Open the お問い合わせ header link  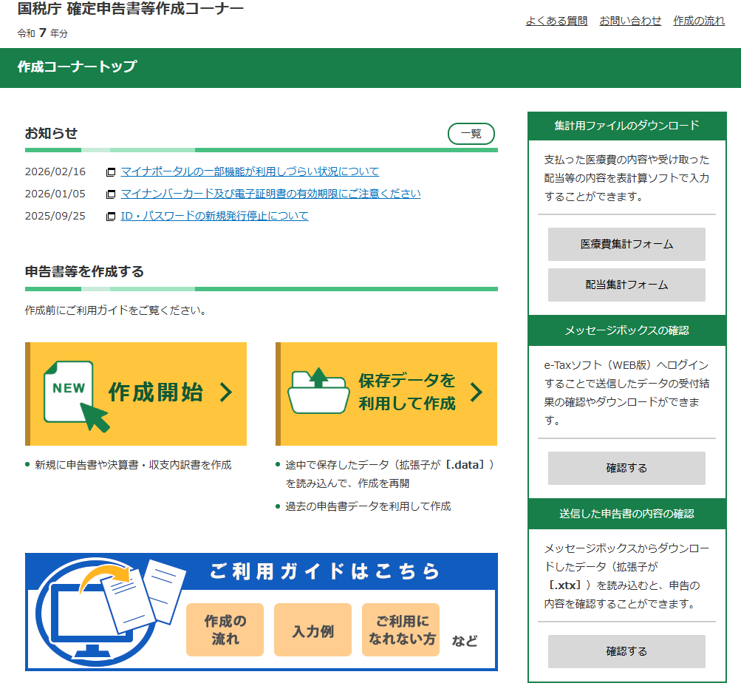[x=630, y=21]
